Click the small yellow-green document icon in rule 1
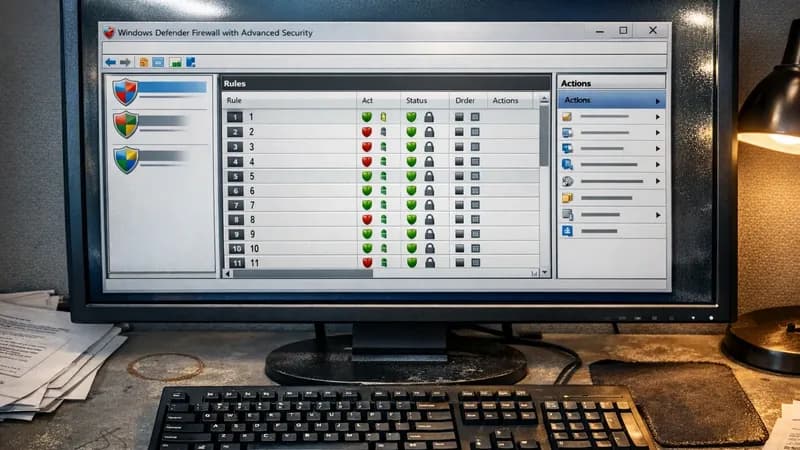Viewport: 800px width, 450px height. [383, 117]
